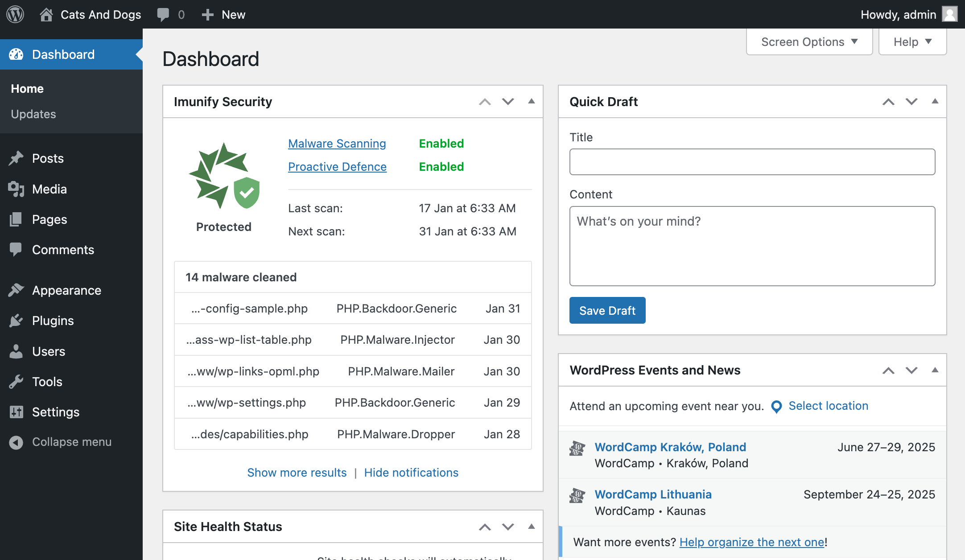The height and width of the screenshot is (560, 965).
Task: Select the Plugins plug icon
Action: point(16,321)
